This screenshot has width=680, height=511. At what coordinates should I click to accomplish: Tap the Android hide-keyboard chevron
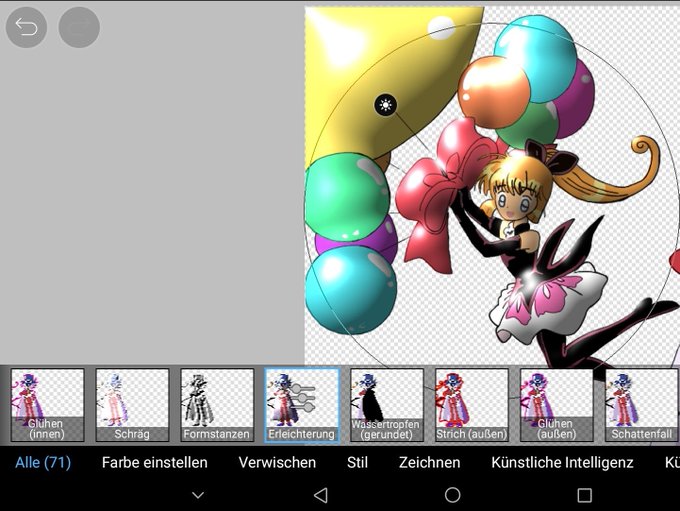pyautogui.click(x=198, y=495)
